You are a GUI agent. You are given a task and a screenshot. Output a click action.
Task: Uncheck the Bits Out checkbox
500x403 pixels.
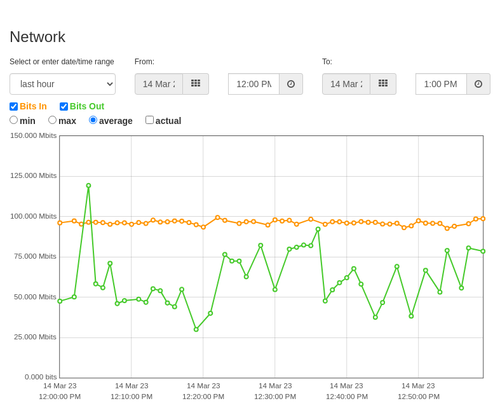click(64, 106)
